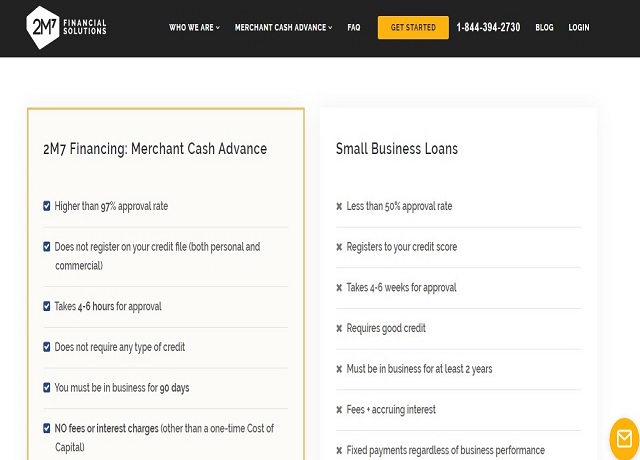Screen dimensions: 640x460
Task: Click X icon beside "Must be in business" item
Action: tap(339, 369)
